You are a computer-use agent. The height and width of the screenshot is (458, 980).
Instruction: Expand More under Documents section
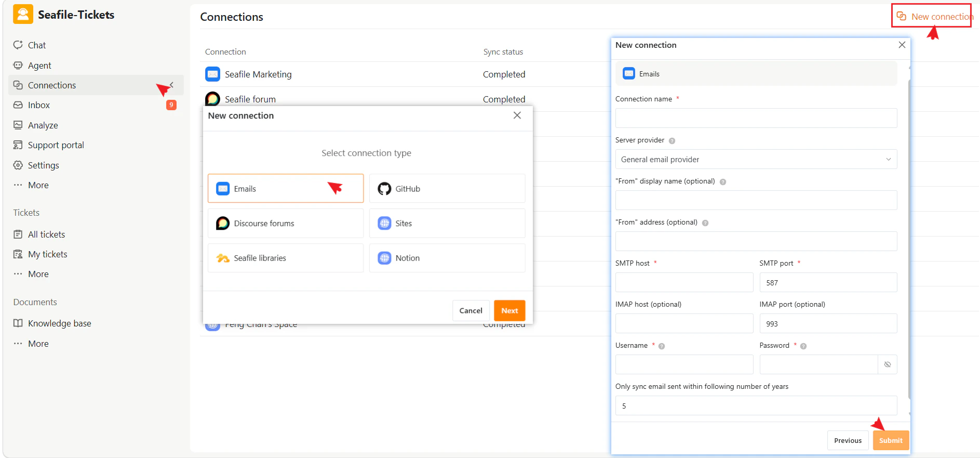pos(38,344)
